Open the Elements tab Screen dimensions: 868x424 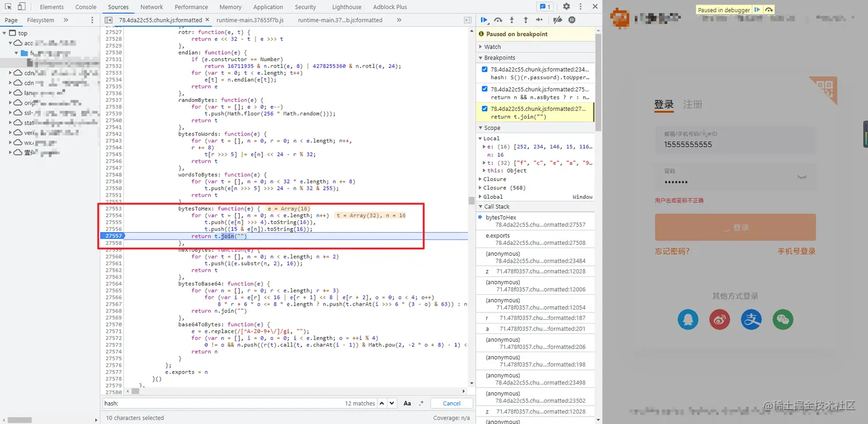[x=52, y=7]
